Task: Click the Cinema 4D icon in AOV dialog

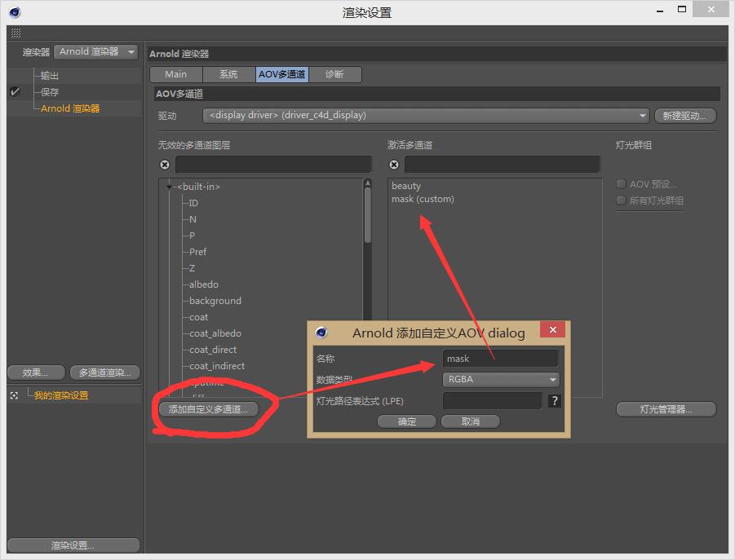Action: pos(321,333)
